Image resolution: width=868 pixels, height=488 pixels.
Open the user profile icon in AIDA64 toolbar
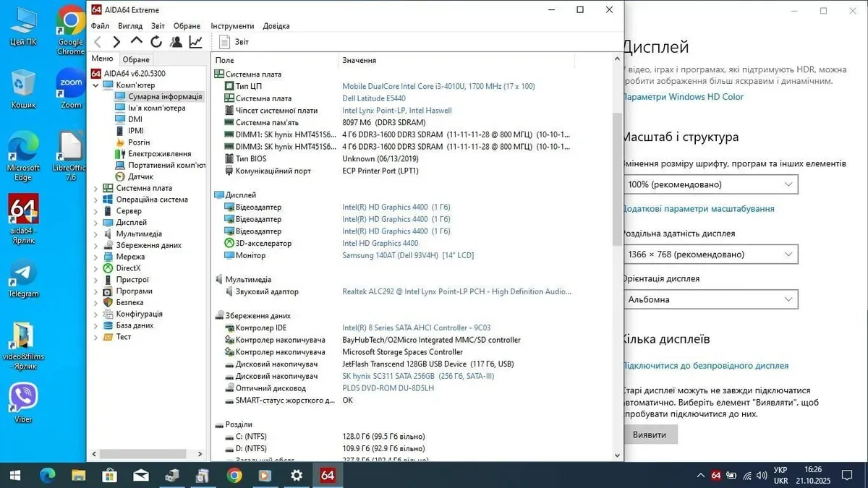tap(176, 42)
